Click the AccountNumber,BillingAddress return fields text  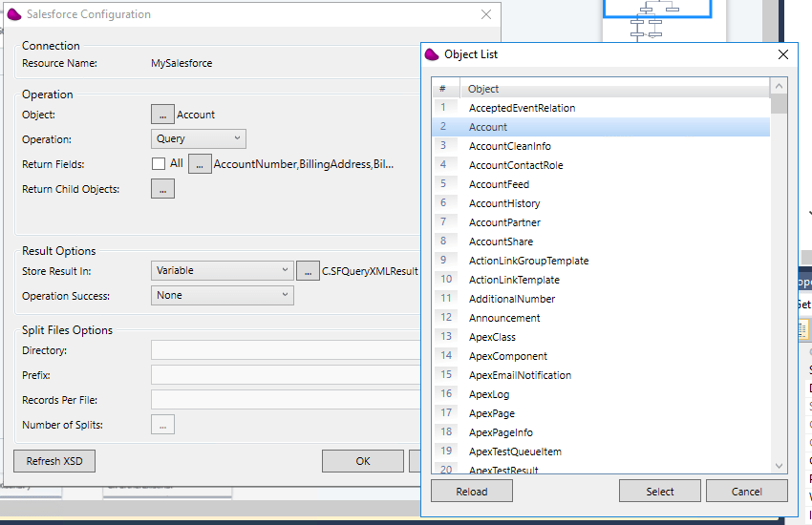(x=304, y=164)
